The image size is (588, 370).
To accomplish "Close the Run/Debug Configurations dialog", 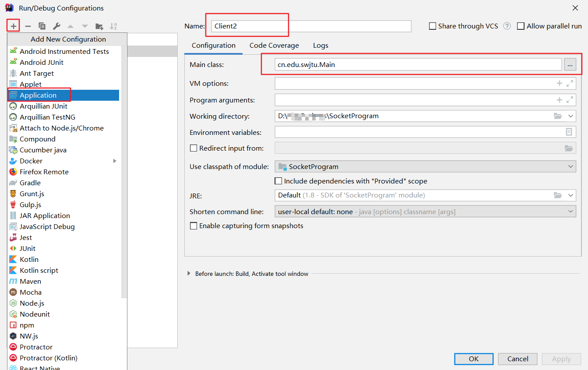I will tap(575, 8).
